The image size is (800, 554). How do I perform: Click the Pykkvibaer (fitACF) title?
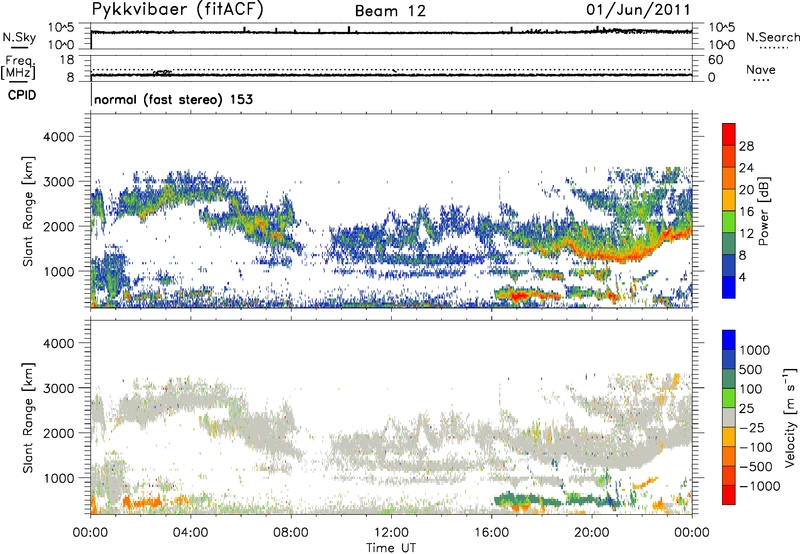(x=178, y=10)
